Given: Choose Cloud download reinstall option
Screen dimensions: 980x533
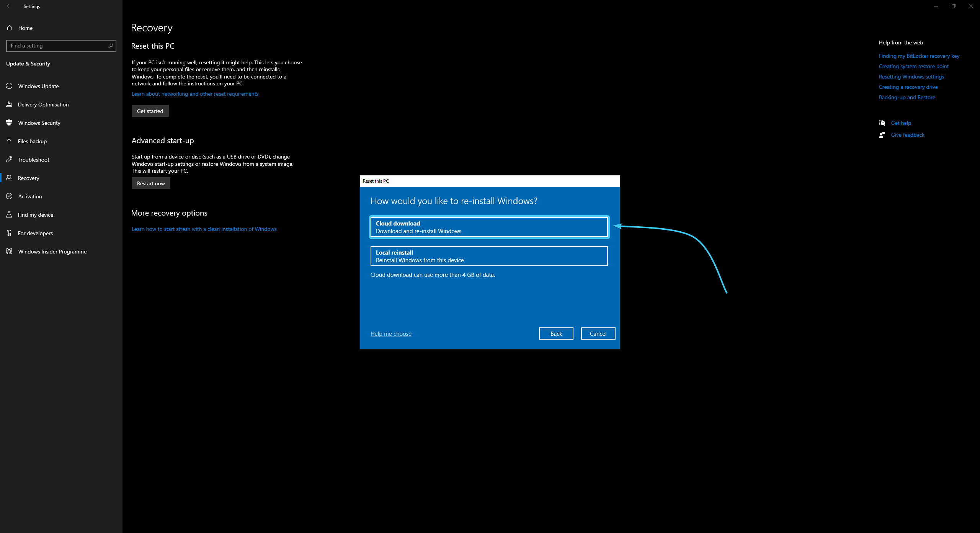Looking at the screenshot, I should coord(489,227).
